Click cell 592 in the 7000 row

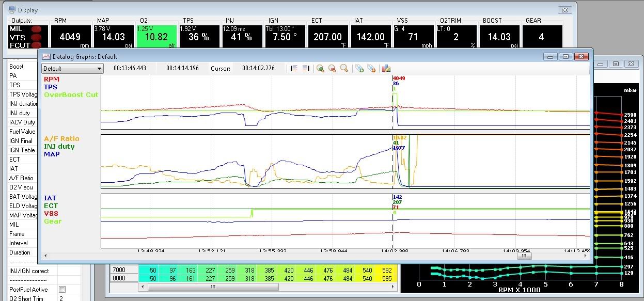386,270
